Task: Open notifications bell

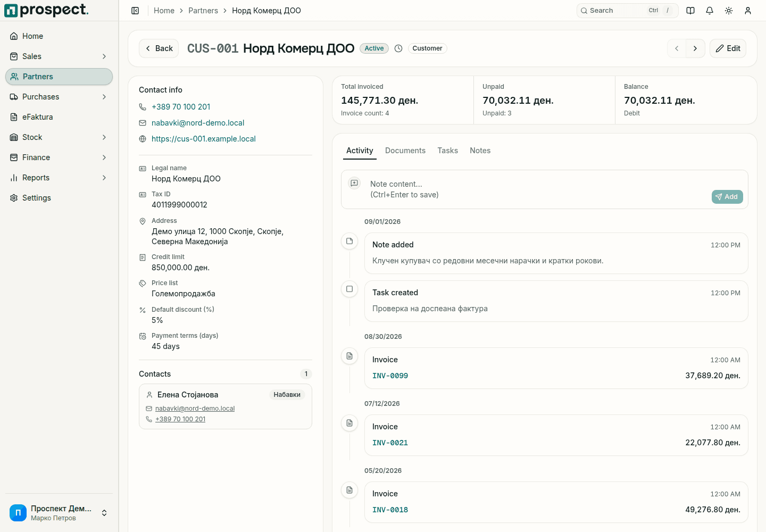Action: click(710, 11)
